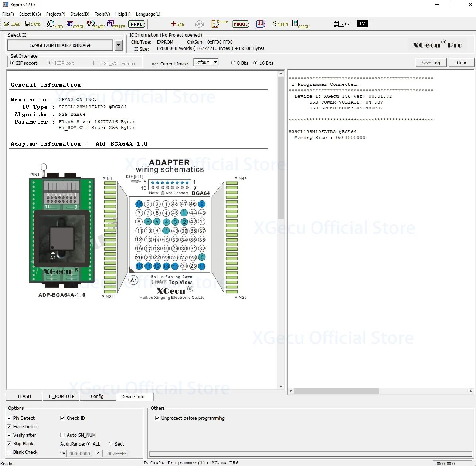Click the IC chip test icon
The height and width of the screenshot is (466, 476).
coord(261,24)
